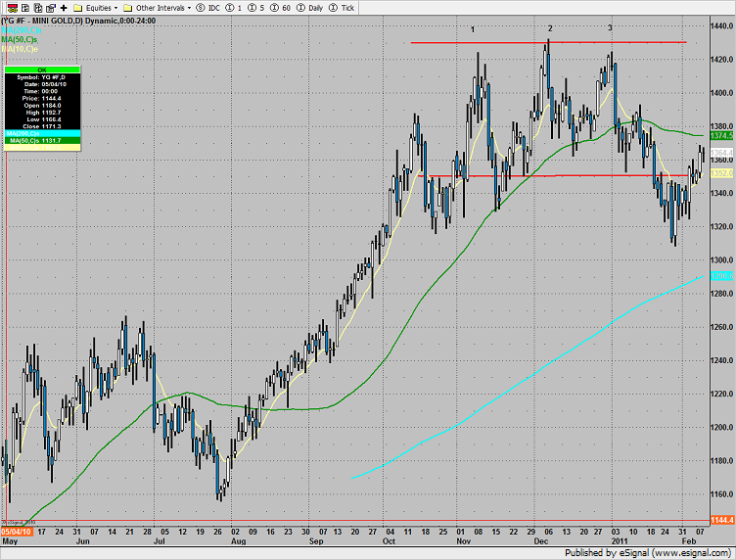Click the 1374.5 green price marker
This screenshot has height=560, width=736.
coord(721,136)
